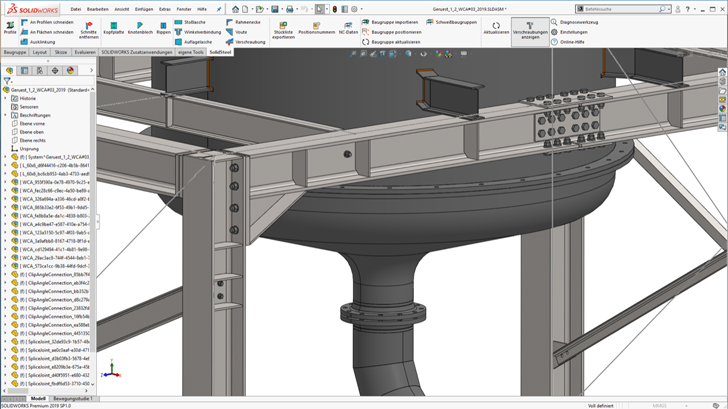The width and height of the screenshot is (728, 409).
Task: Toggle Verschraubungen anzeigen
Action: [530, 31]
